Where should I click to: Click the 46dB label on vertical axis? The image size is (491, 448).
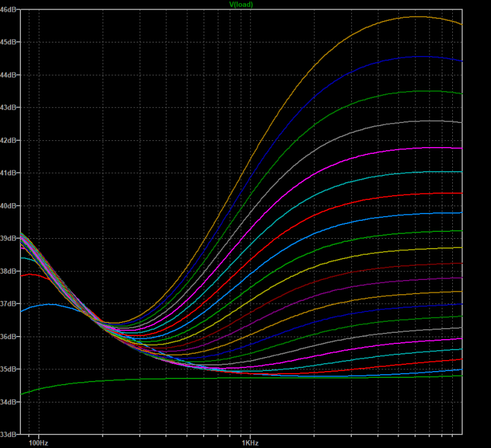point(10,10)
